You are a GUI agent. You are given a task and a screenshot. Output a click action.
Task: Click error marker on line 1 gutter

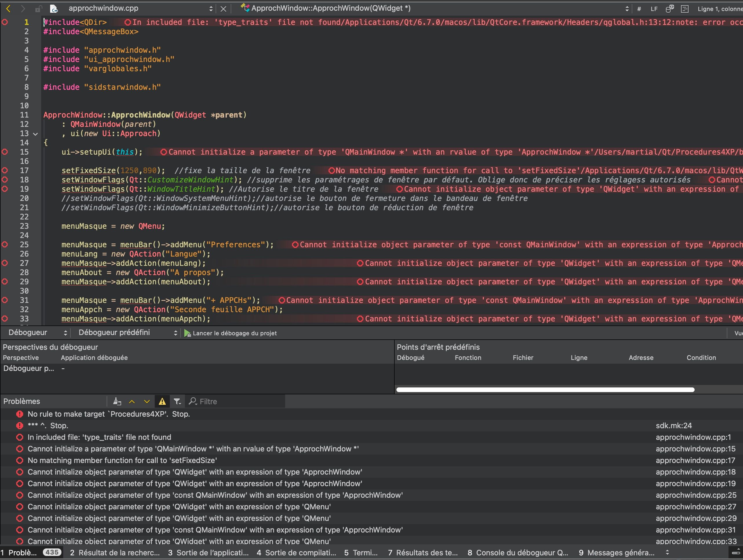(x=5, y=22)
